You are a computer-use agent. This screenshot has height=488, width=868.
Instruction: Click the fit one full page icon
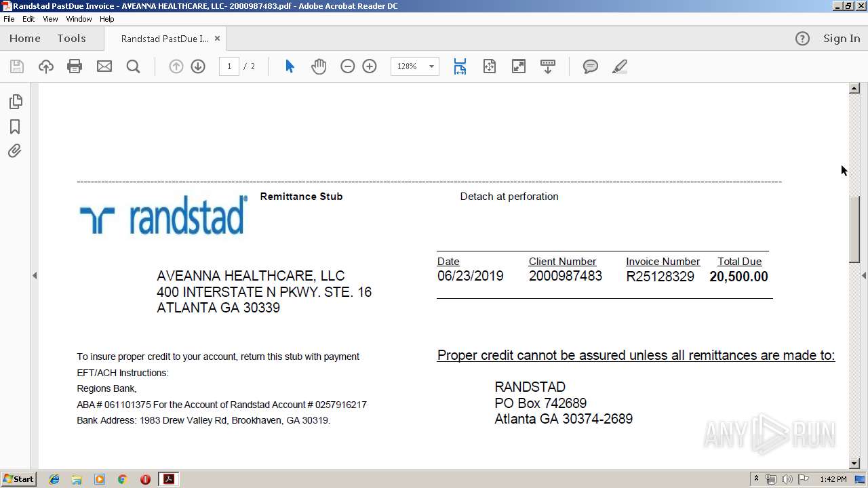(490, 66)
